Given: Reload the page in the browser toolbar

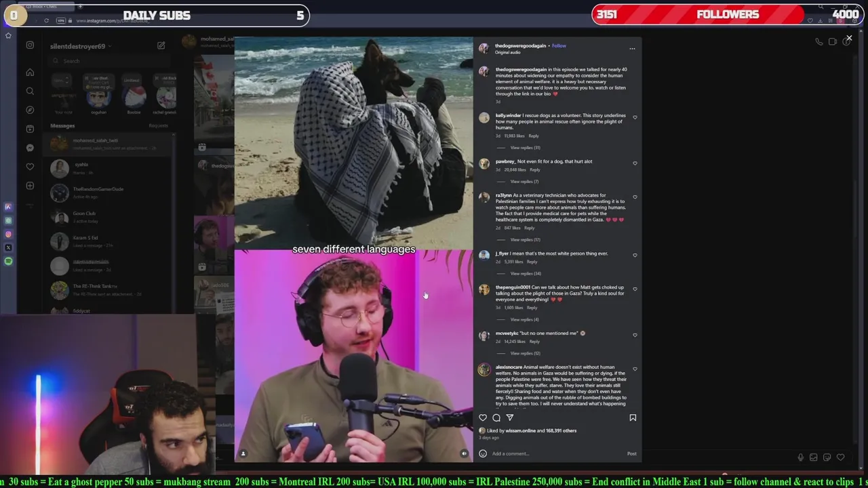Looking at the screenshot, I should 46,21.
